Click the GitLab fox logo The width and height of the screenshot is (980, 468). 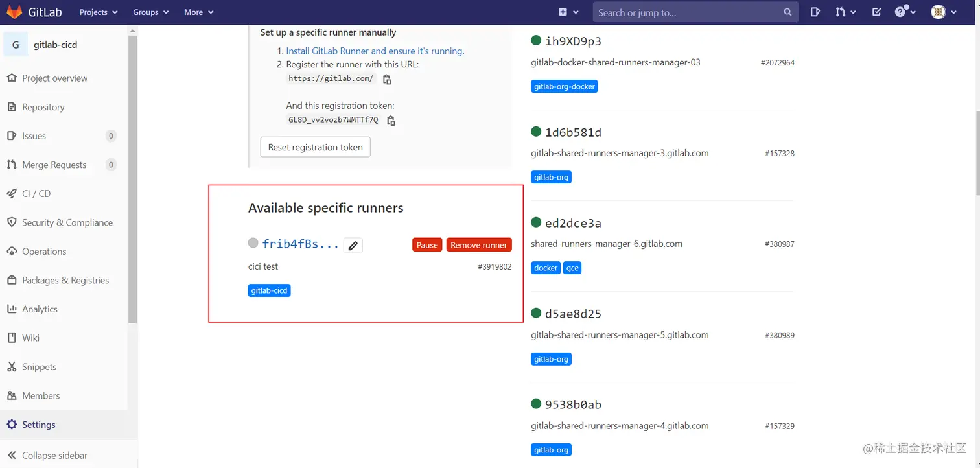click(x=15, y=12)
